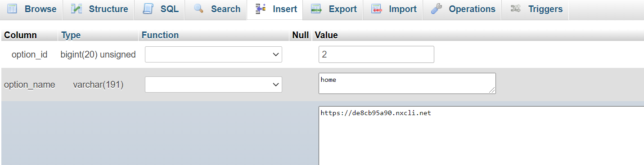Click the Import tab icon
Image resolution: width=644 pixels, height=165 pixels.
tap(377, 9)
